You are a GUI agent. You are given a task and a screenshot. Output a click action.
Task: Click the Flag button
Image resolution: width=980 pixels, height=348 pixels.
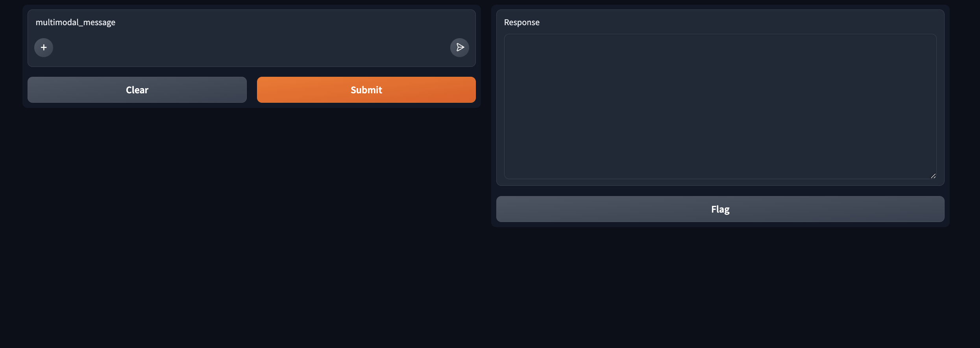click(x=720, y=209)
